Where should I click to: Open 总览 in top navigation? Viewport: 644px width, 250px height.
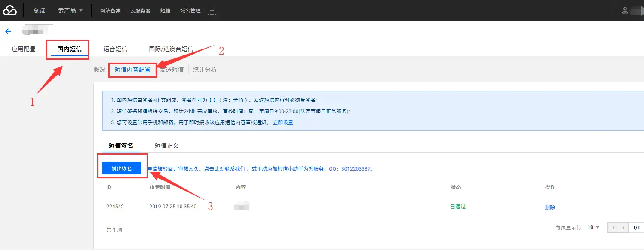coord(39,10)
